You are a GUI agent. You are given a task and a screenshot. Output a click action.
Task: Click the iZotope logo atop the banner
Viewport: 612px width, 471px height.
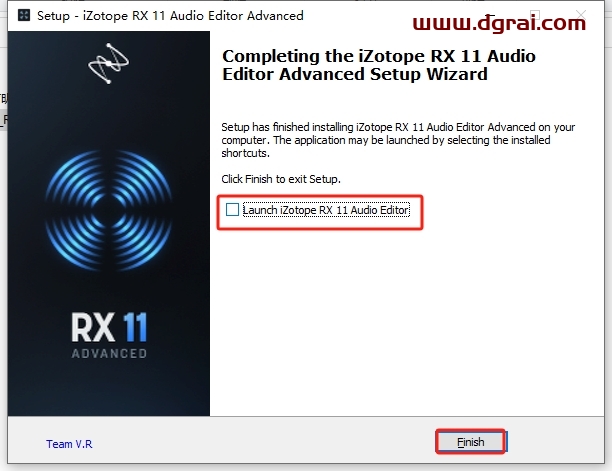click(x=108, y=63)
